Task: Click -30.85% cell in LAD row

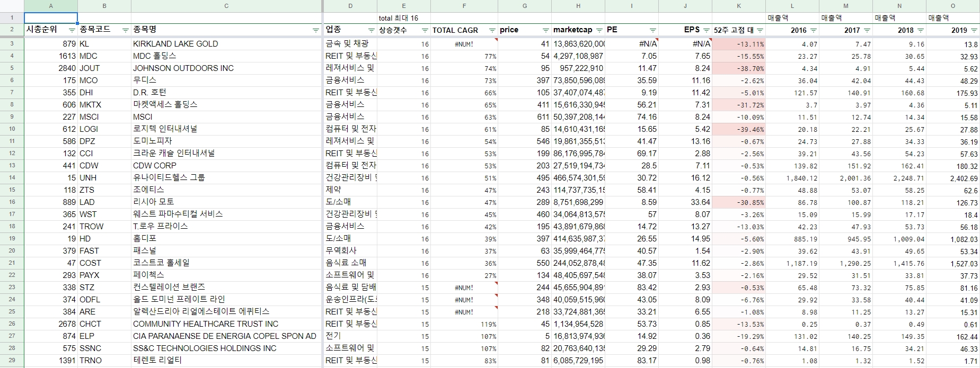Action: 739,202
